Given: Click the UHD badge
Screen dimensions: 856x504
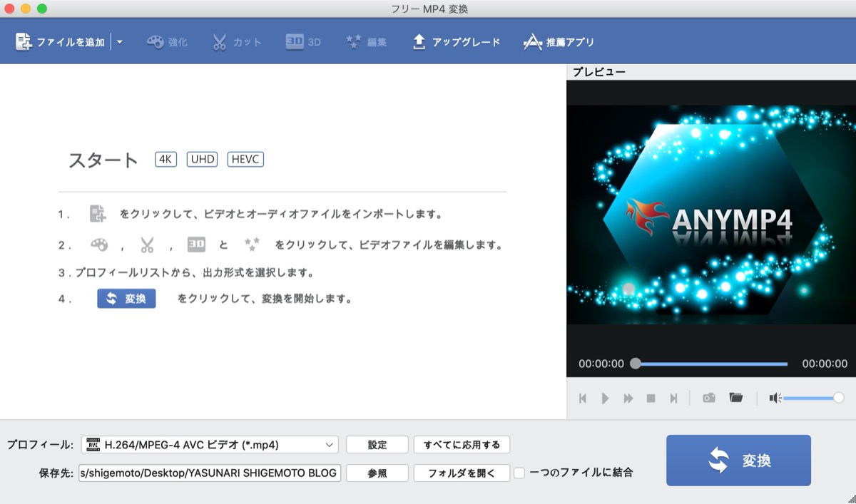Looking at the screenshot, I should 202,159.
